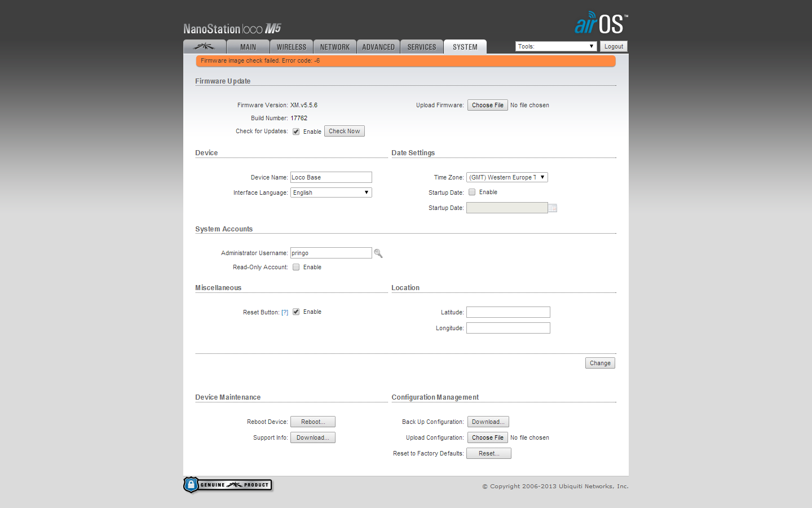The width and height of the screenshot is (812, 508).
Task: Click the NanoStation loco M5 title
Action: pos(232,28)
